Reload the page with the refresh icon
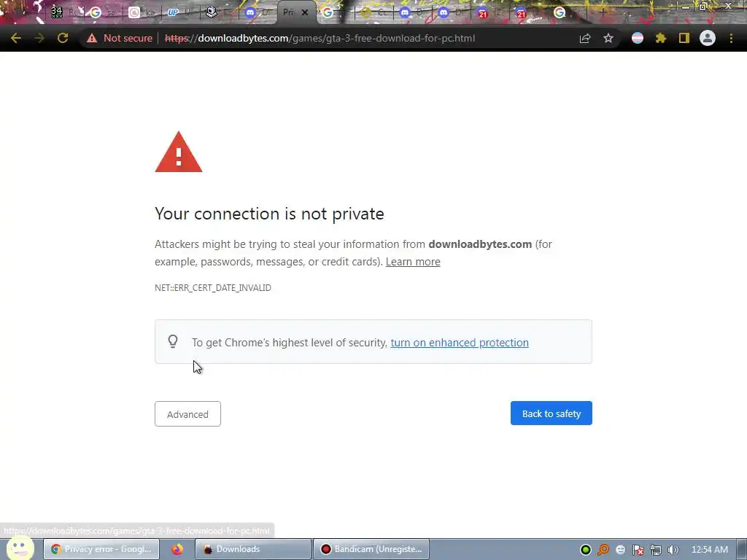 63,38
